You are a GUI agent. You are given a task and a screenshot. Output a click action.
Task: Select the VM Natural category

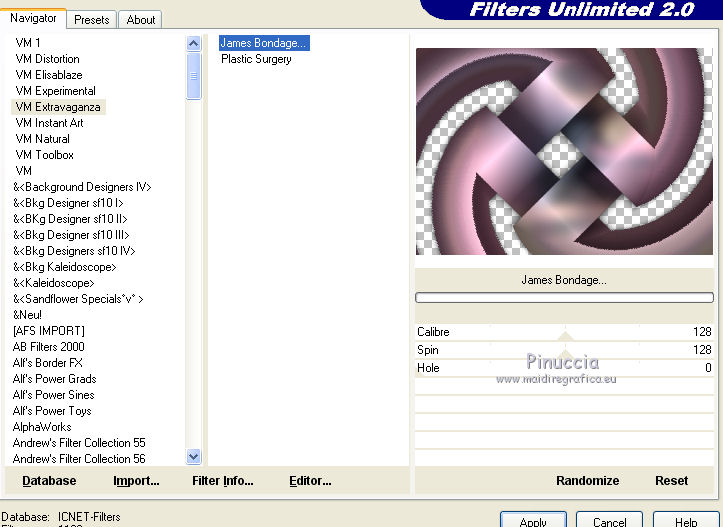point(42,139)
